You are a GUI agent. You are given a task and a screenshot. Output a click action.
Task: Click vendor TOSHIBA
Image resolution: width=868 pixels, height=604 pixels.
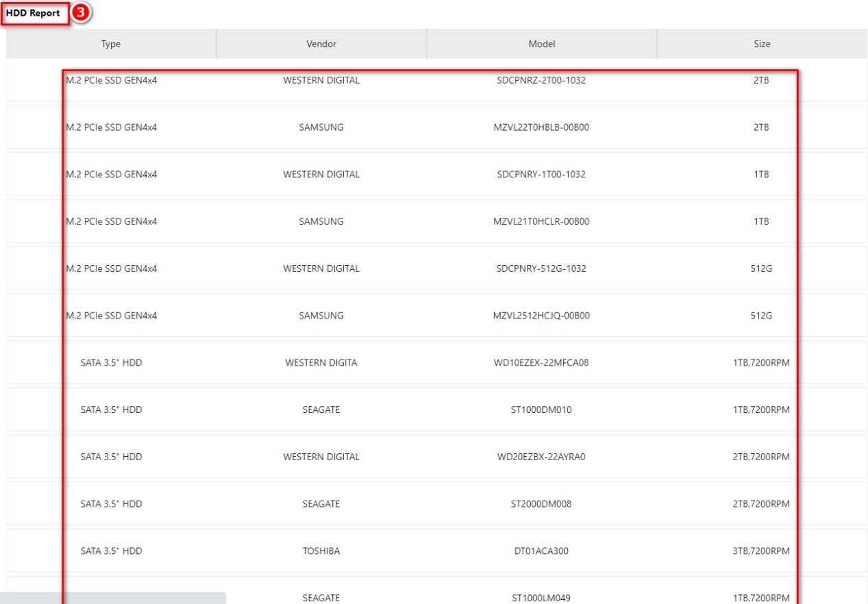click(321, 551)
